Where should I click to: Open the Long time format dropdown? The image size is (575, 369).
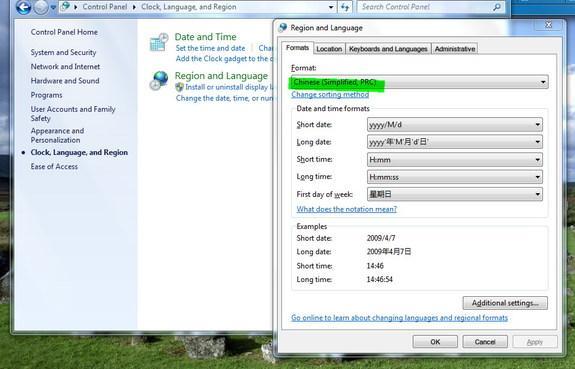click(455, 177)
